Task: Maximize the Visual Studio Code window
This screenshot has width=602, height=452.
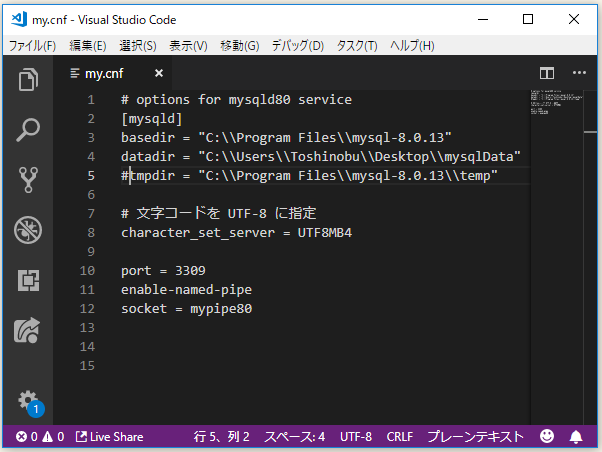Action: click(x=528, y=19)
